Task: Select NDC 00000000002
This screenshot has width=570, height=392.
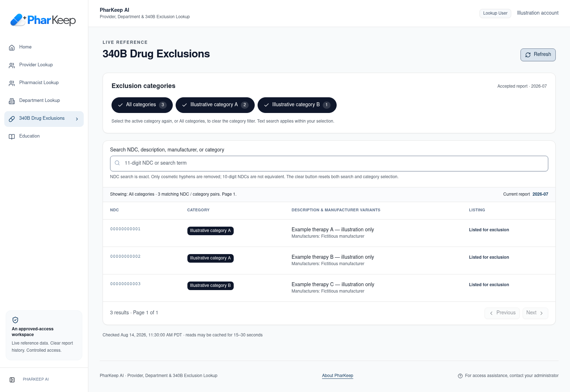Action: click(125, 257)
